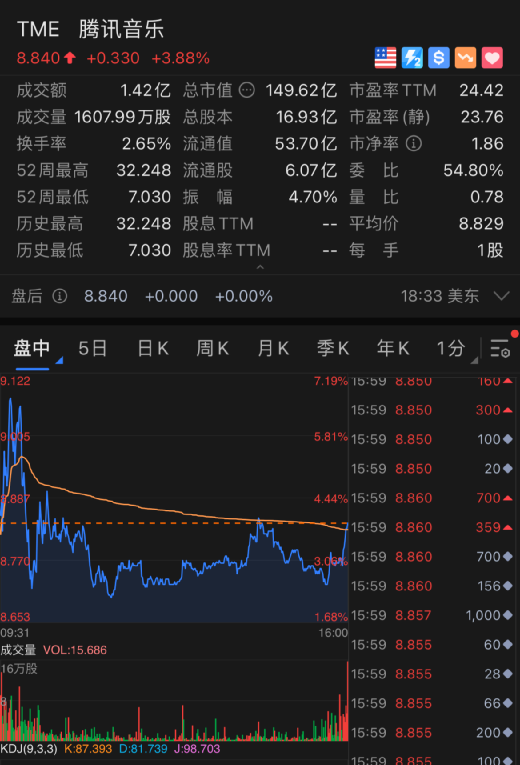Switch to the 日K daily chart tab
The width and height of the screenshot is (520, 765).
[153, 348]
